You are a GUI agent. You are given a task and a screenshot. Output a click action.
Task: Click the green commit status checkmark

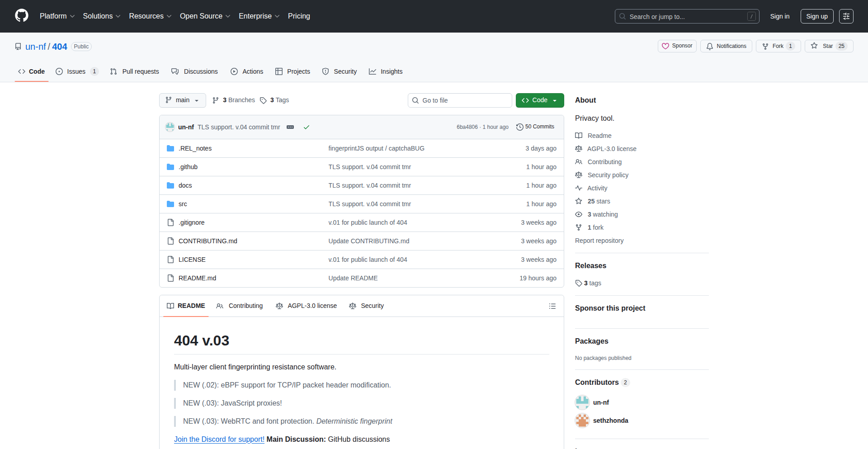tap(307, 127)
